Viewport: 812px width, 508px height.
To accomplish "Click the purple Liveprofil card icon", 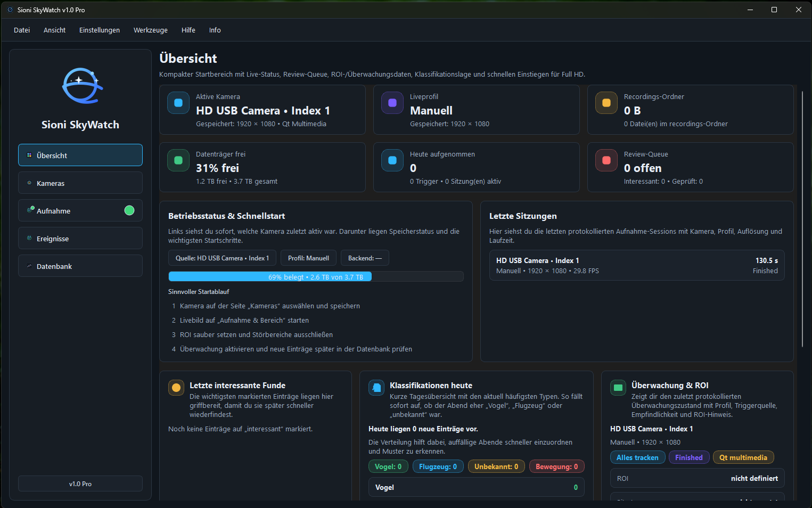I will pos(392,103).
